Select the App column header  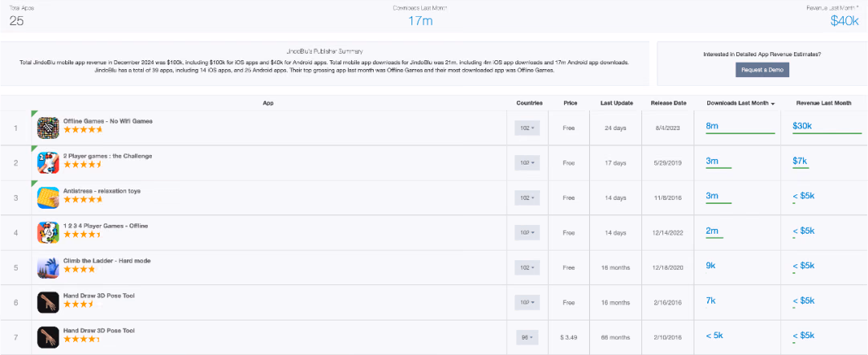268,103
